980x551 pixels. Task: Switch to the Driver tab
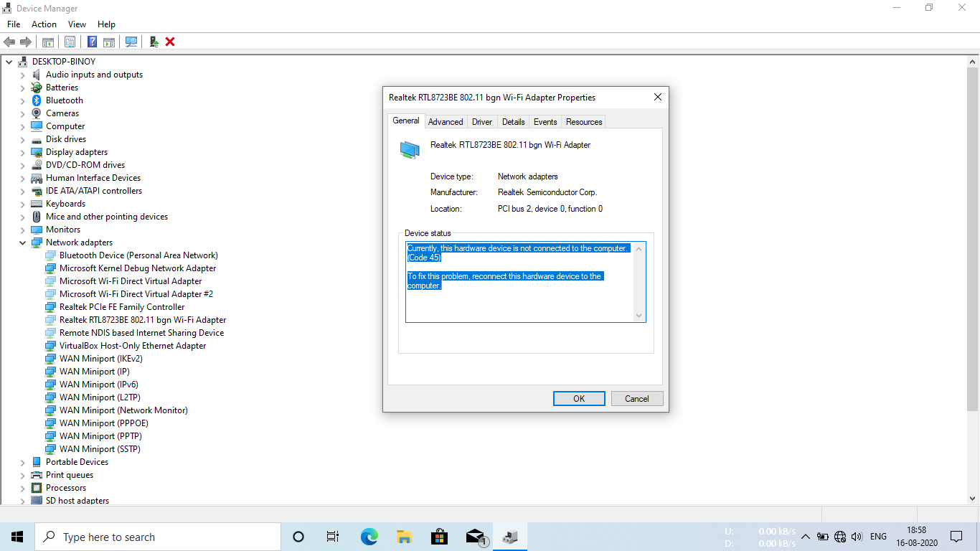click(x=482, y=122)
